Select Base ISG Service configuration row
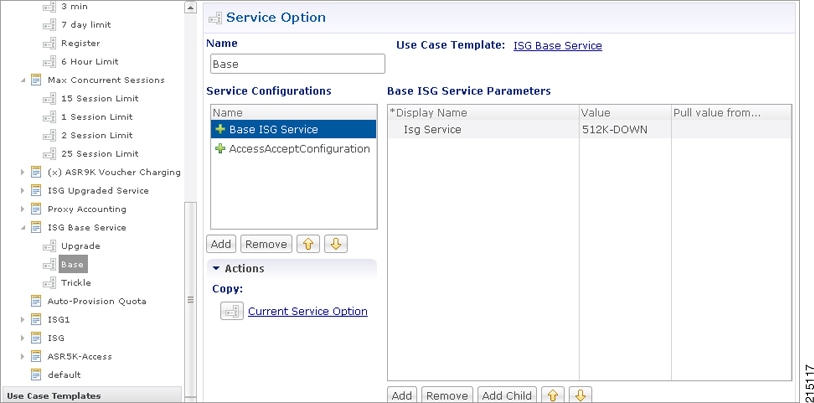 coord(293,129)
